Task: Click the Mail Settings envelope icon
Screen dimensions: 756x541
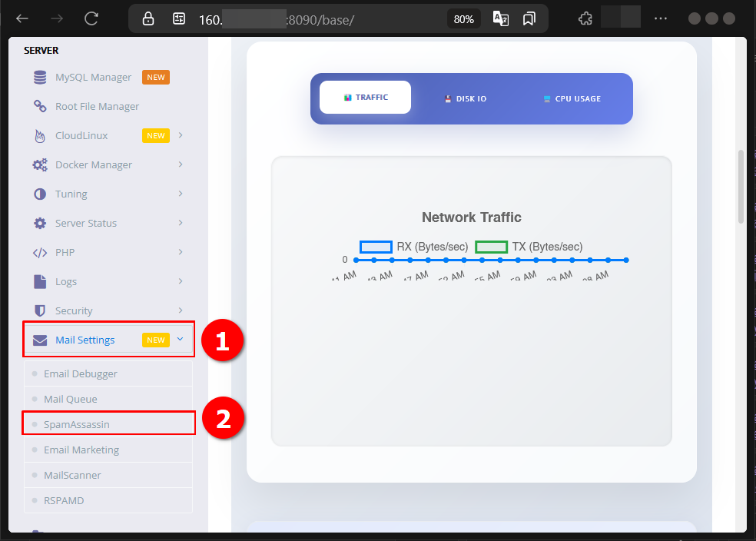Action: [40, 340]
